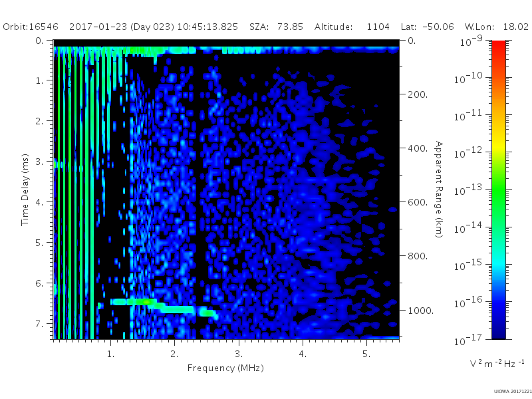Click the 10^-17 color bar label

click(469, 340)
